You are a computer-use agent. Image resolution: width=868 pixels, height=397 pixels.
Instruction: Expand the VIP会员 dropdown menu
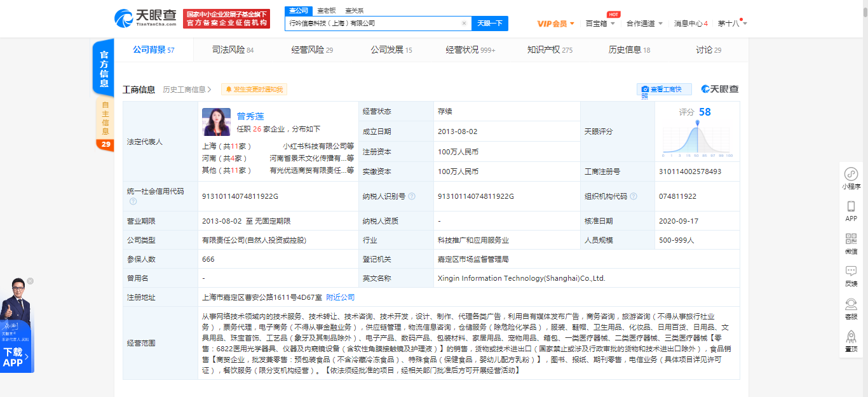[x=555, y=24]
